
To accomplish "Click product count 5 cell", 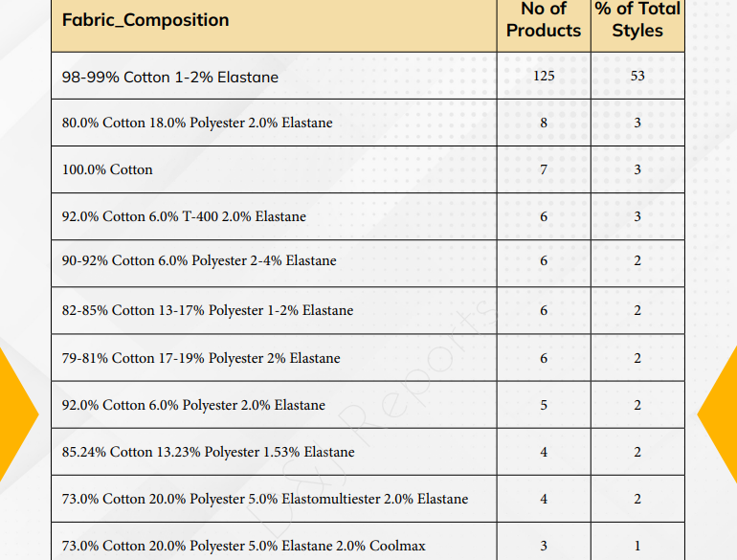I will 544,405.
